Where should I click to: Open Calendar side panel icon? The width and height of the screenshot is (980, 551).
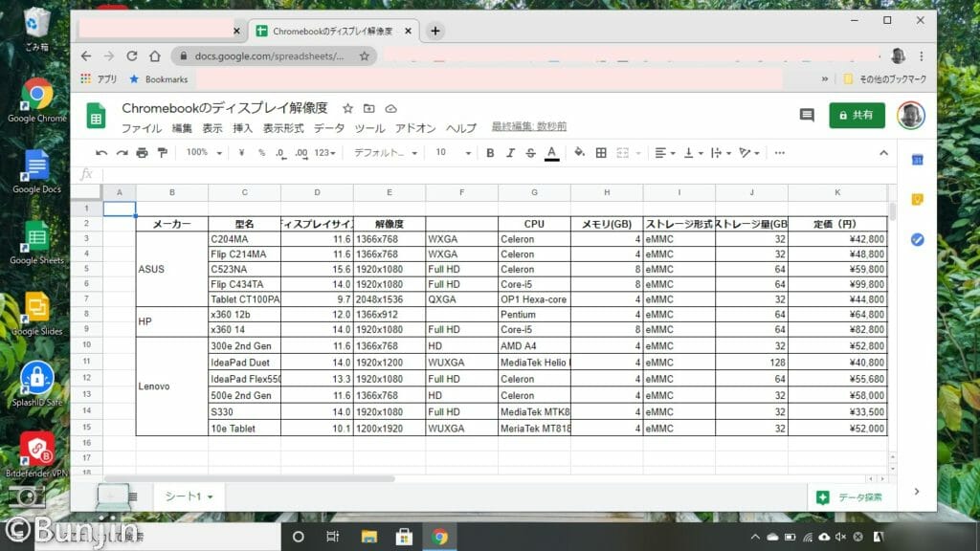(x=917, y=160)
